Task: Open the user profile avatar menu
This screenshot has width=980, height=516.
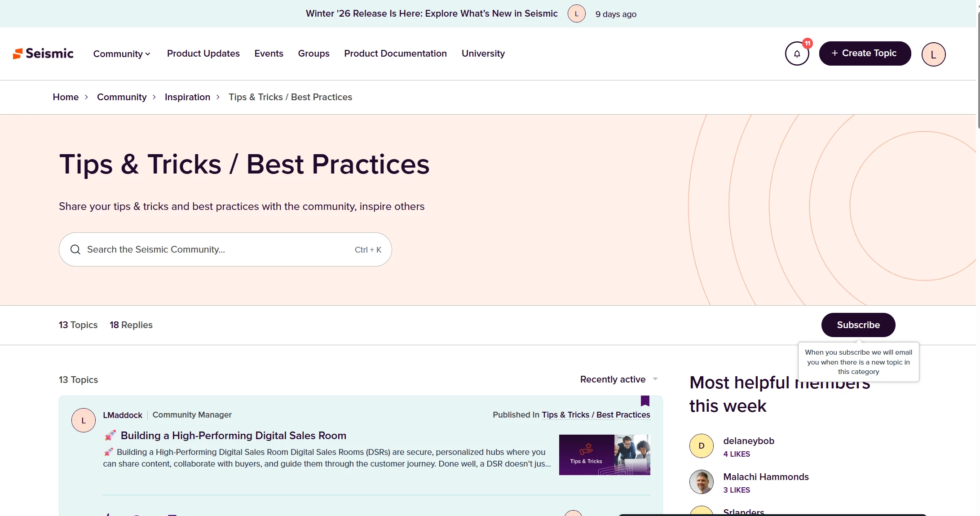Action: (x=933, y=54)
